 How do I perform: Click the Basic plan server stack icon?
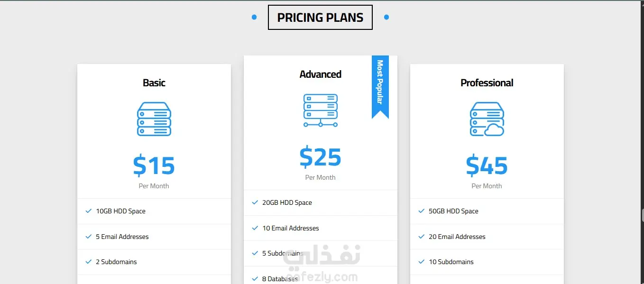coord(154,119)
